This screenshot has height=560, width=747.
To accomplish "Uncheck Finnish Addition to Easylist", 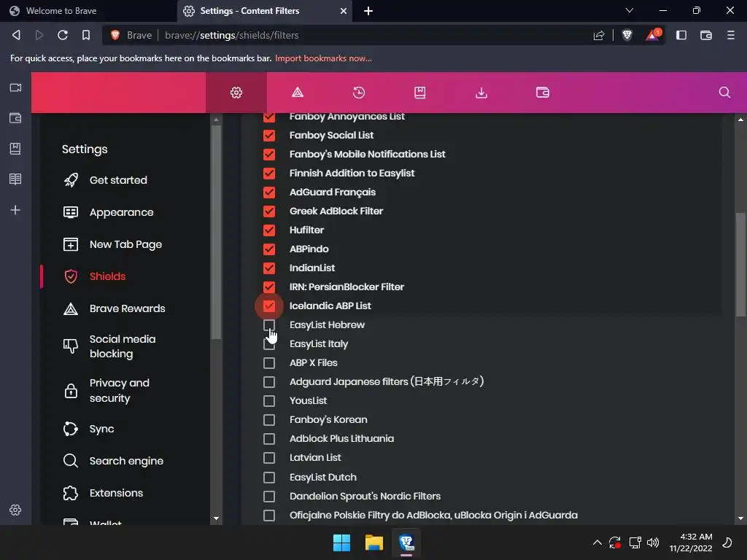I will 269,174.
